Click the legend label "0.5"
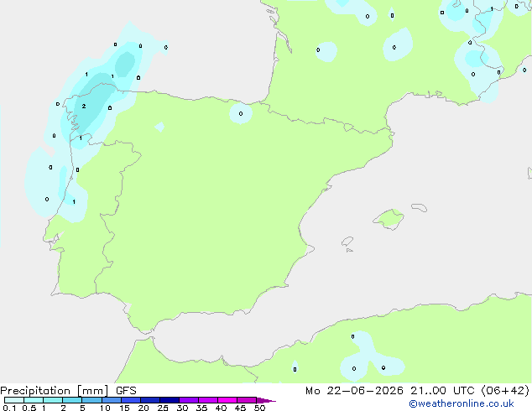This screenshot has width=532, height=411. [29, 408]
